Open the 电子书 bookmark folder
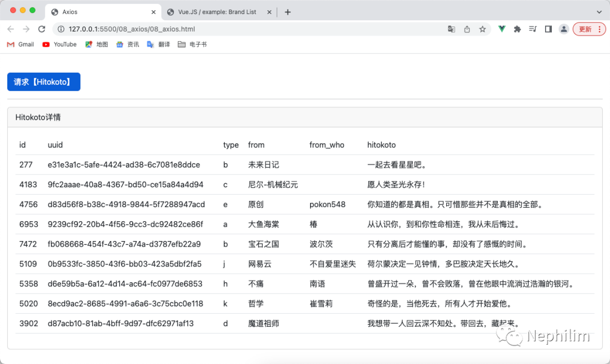Screen dimensions: 610x364 pos(192,45)
